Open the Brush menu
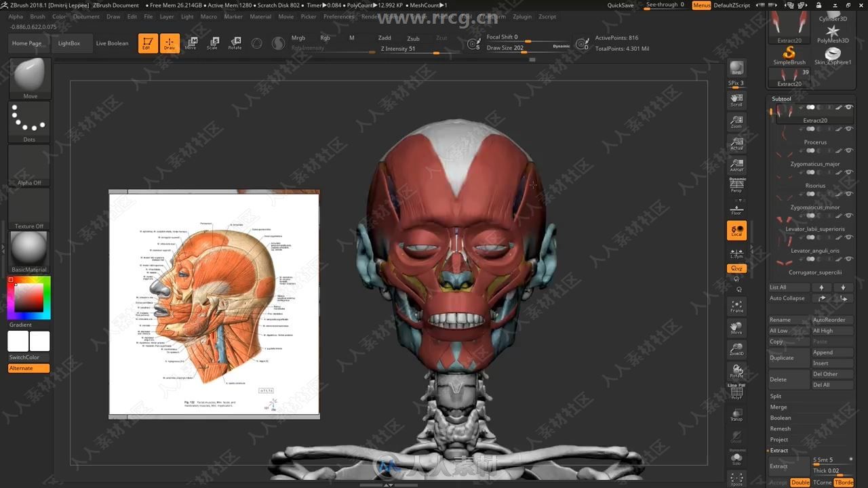Image resolution: width=868 pixels, height=488 pixels. pos(38,16)
